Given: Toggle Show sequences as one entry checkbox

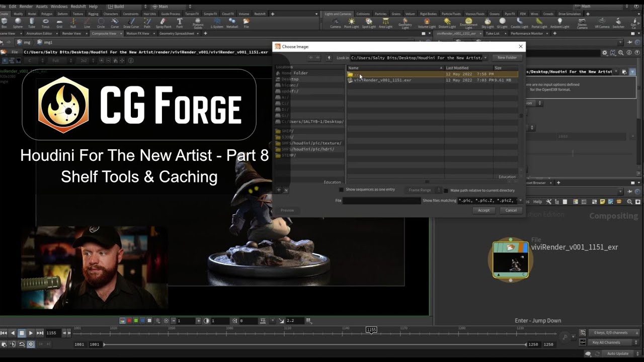Looking at the screenshot, I should (x=342, y=190).
